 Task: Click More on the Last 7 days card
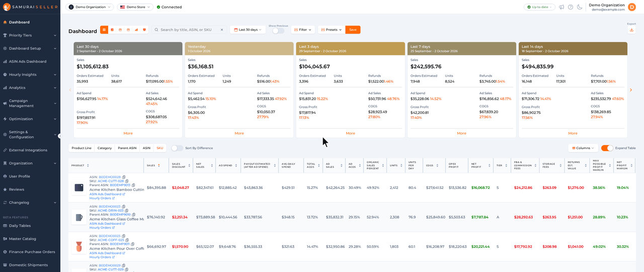pyautogui.click(x=461, y=133)
